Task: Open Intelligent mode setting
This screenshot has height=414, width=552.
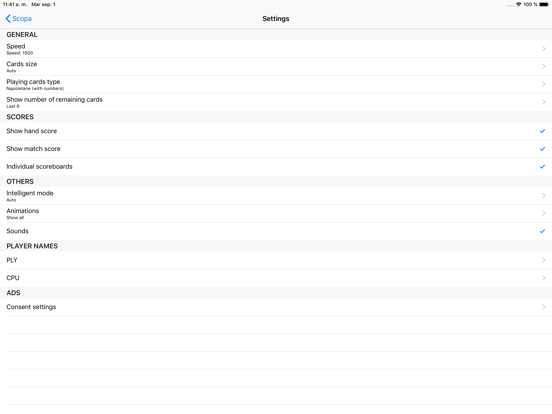Action: pyautogui.click(x=276, y=196)
